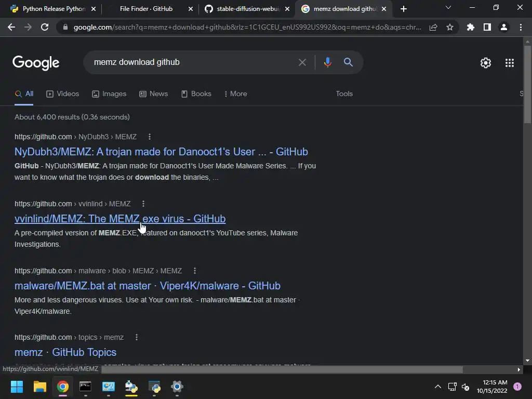This screenshot has height=399, width=532.
Task: Open a new browser tab
Action: click(403, 9)
